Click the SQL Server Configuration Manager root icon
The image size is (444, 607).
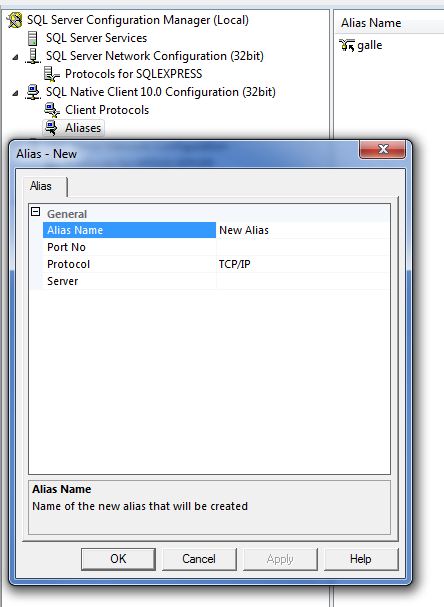pyautogui.click(x=14, y=20)
